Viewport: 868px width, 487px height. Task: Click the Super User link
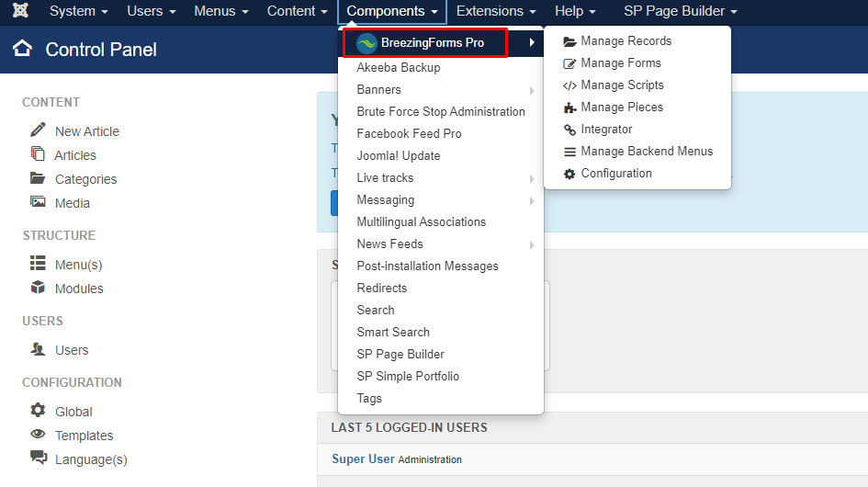(x=363, y=459)
